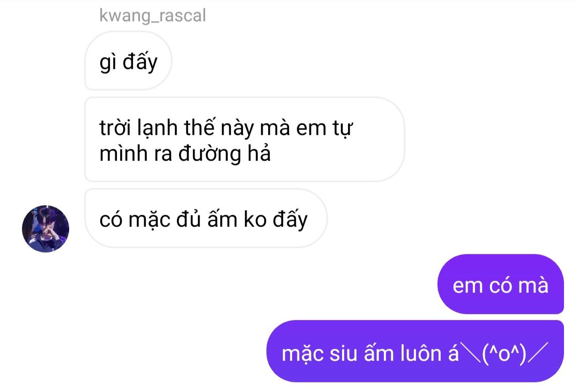Click the word 'mặc' in last sent message
This screenshot has height=392, width=579.
tap(302, 354)
